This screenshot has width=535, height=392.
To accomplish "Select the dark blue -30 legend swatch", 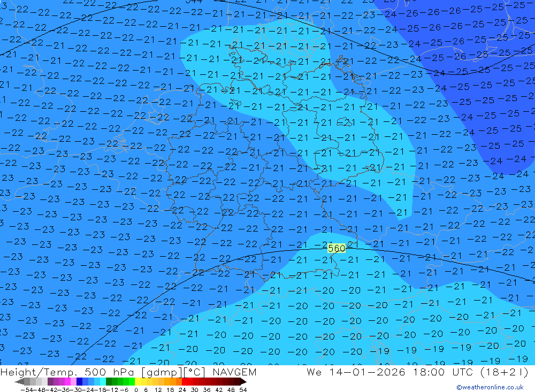I will coord(80,381).
